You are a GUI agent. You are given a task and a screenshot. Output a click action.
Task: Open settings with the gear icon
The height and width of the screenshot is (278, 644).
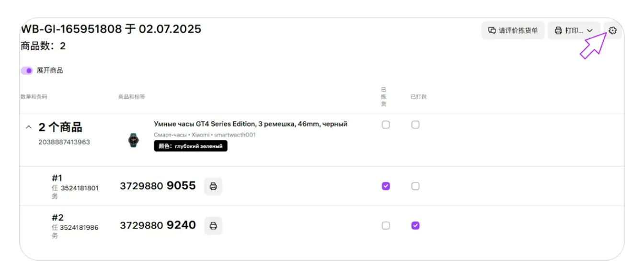tap(612, 31)
